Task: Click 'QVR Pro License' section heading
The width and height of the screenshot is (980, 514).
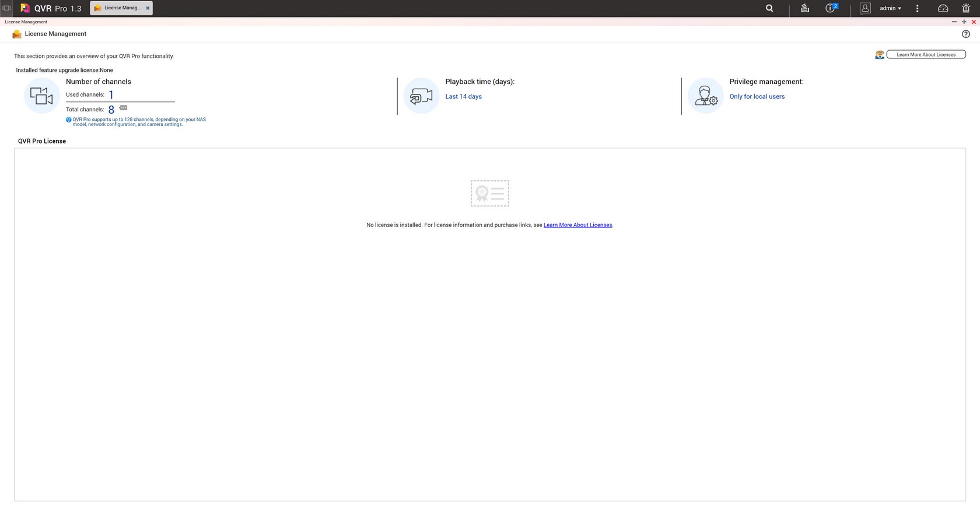Action: [x=42, y=141]
